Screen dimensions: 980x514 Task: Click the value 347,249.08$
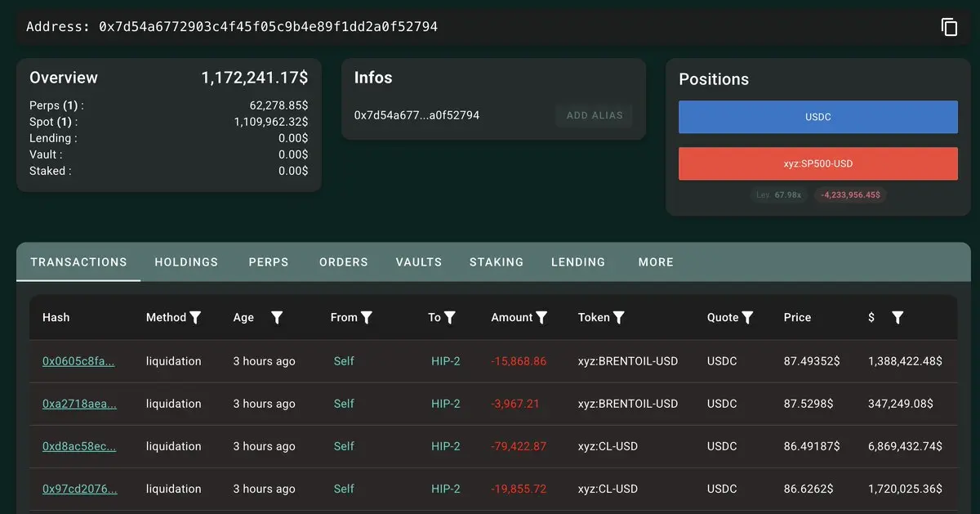[x=901, y=404]
